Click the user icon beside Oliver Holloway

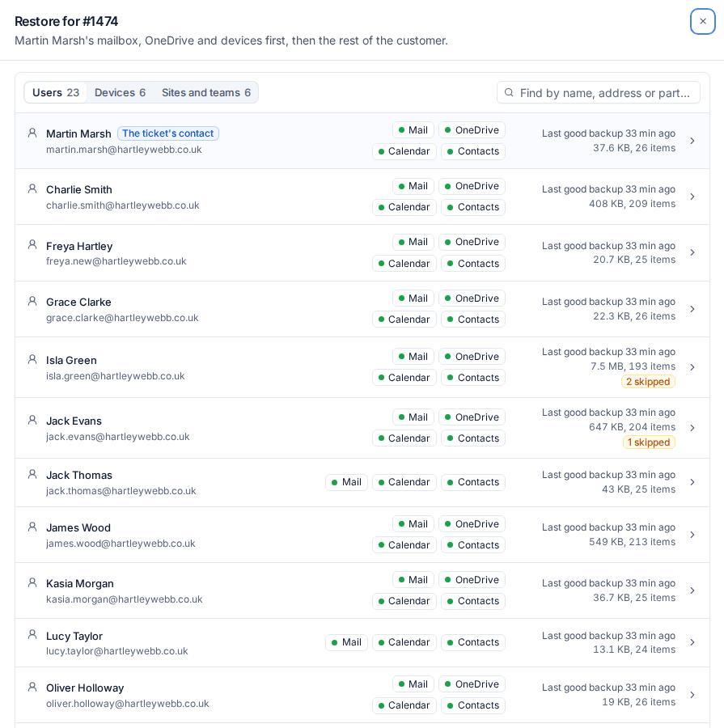pos(32,687)
